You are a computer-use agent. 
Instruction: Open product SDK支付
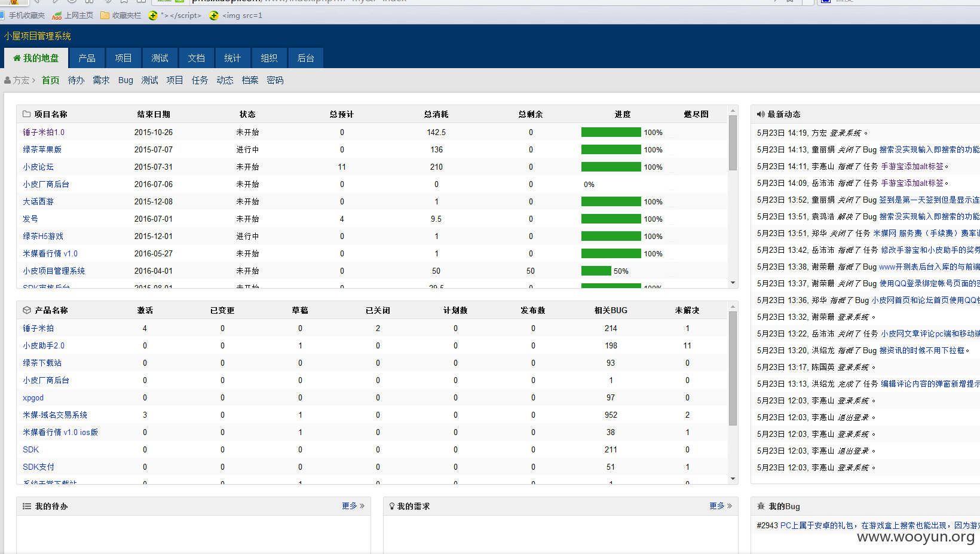click(x=38, y=467)
